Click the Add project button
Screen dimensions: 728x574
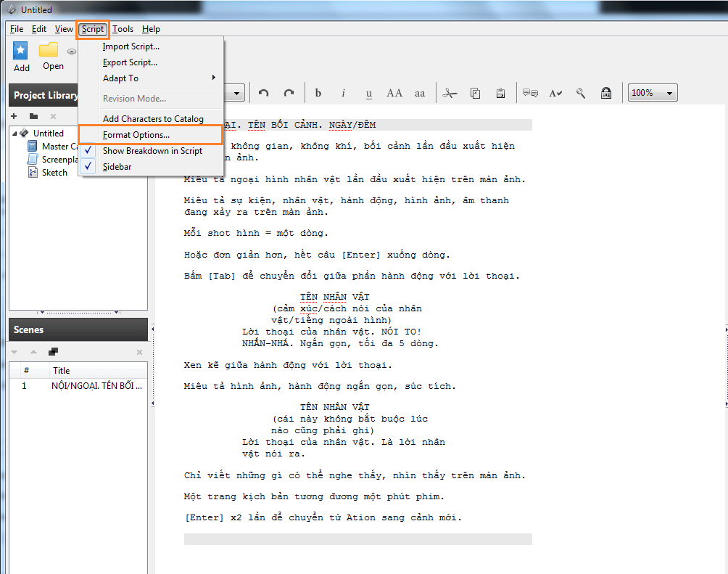22,57
